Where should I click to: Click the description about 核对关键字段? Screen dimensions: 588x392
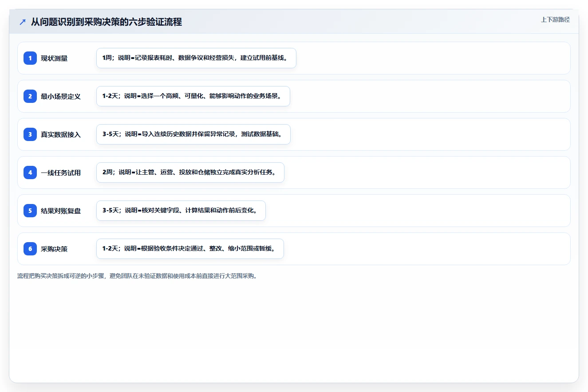181,211
